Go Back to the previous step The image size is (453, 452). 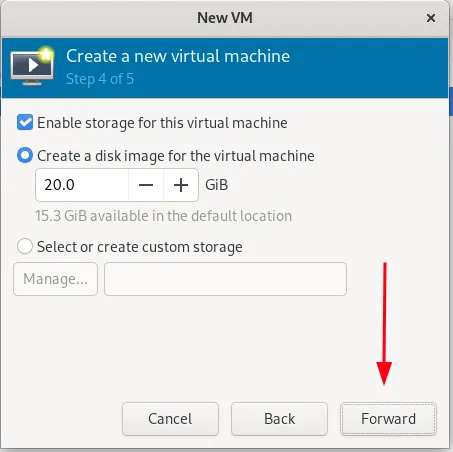[279, 419]
